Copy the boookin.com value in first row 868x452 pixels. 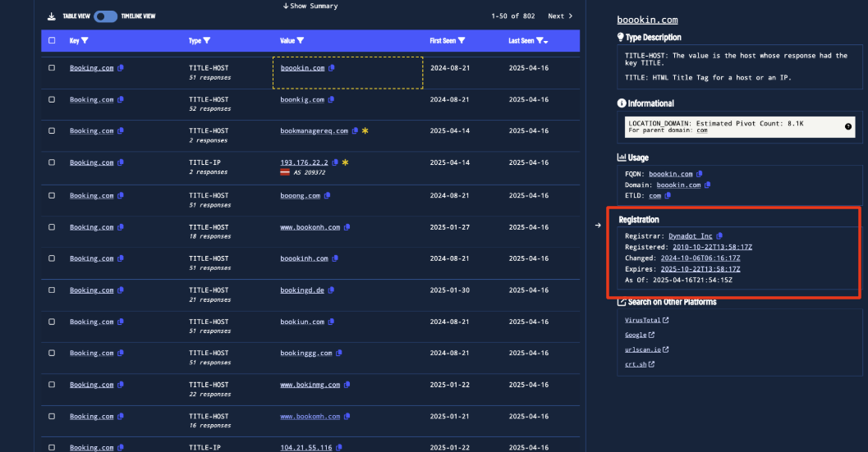[331, 68]
